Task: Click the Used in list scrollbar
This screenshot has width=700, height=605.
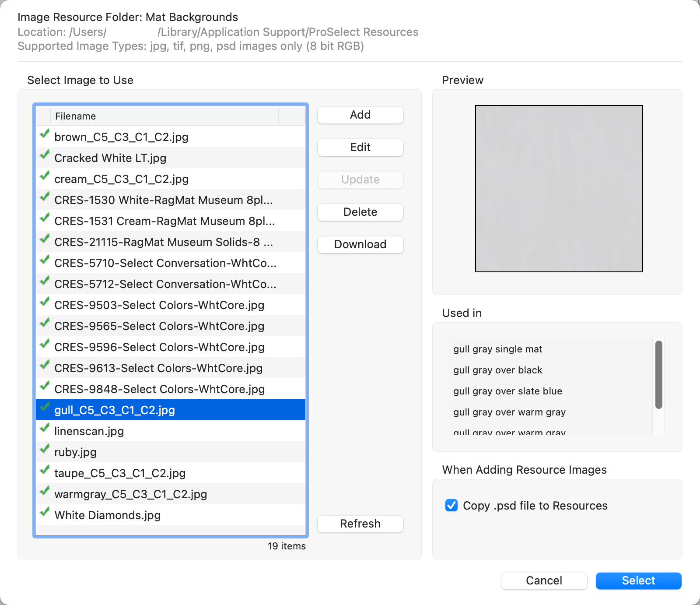Action: pos(658,375)
